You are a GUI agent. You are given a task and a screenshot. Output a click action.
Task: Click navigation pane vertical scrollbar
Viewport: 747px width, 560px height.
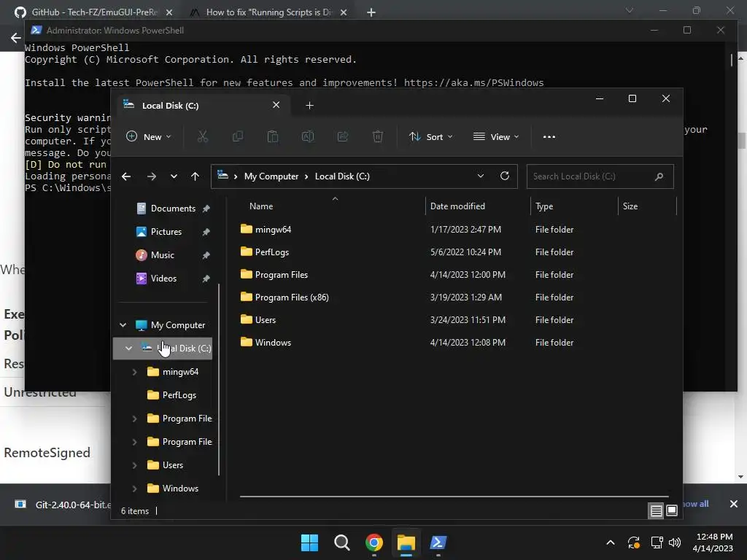click(219, 379)
